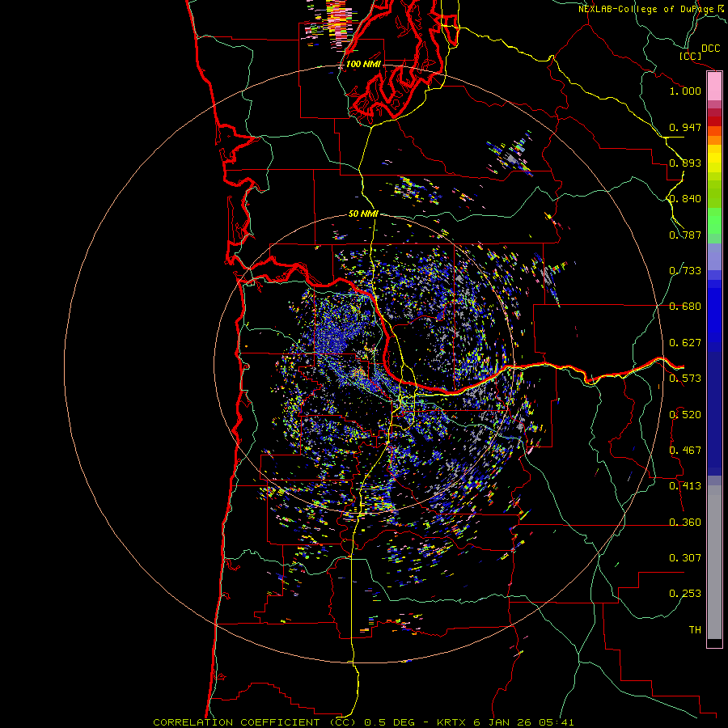Select the 0.467 legend value
This screenshot has width=728, height=728.
coord(685,451)
